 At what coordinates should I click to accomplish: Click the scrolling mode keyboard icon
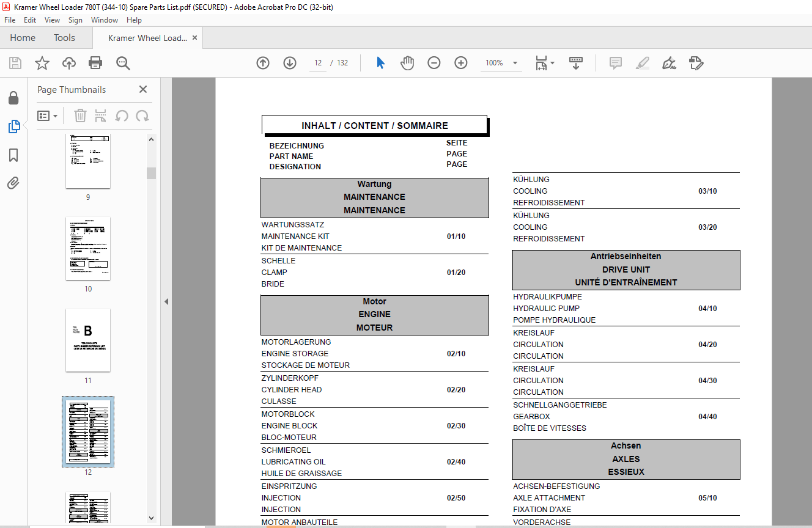click(x=576, y=63)
